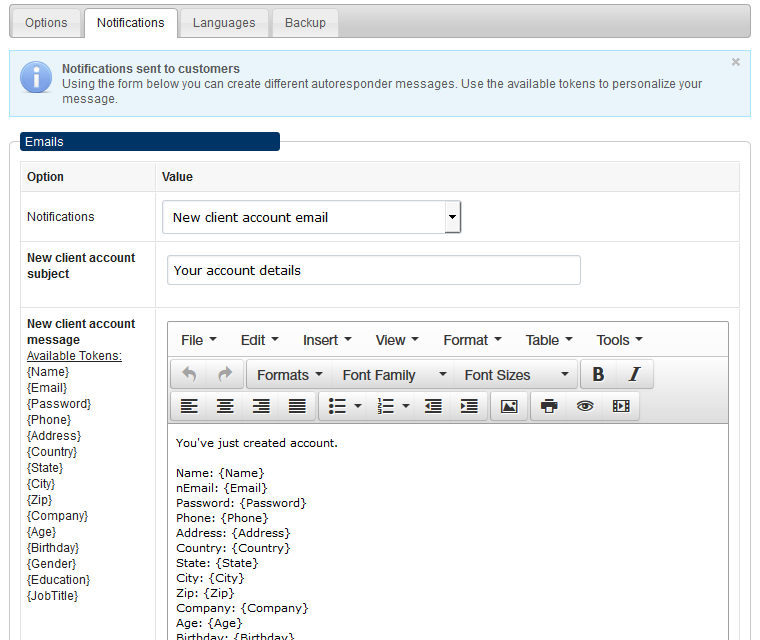Click the {Education} token in list
This screenshot has width=760, height=640.
click(59, 580)
